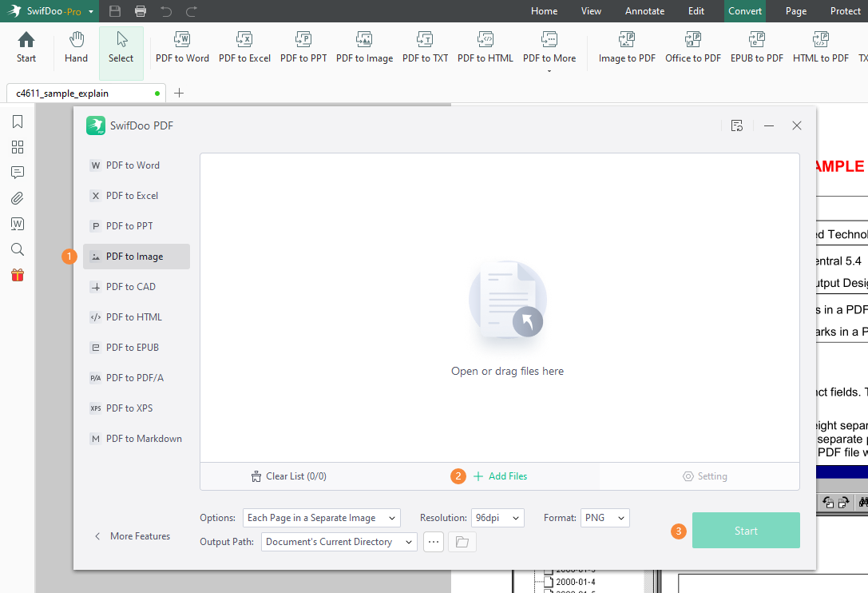Click the Print icon in title bar
The height and width of the screenshot is (593, 868).
(x=141, y=11)
